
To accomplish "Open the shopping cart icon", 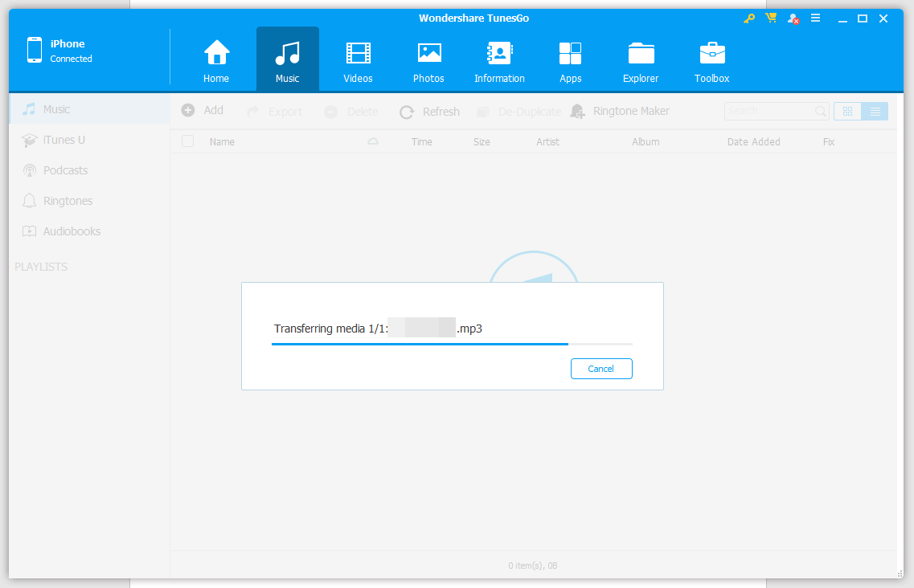I will tap(771, 18).
